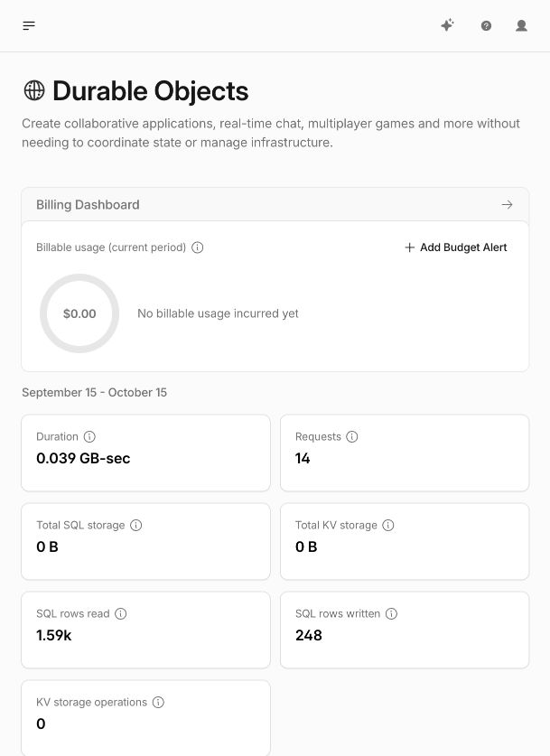This screenshot has width=550, height=756.
Task: Open the help question mark icon
Action: [486, 25]
